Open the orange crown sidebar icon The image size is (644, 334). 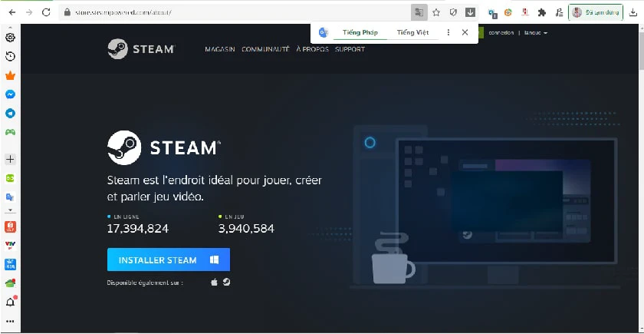10,76
